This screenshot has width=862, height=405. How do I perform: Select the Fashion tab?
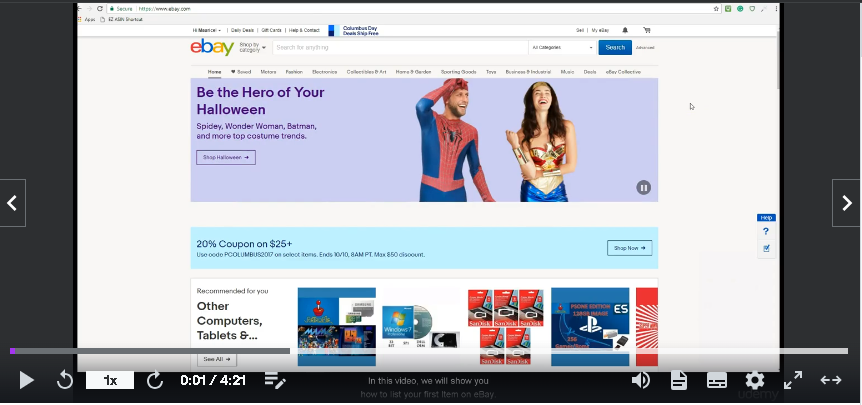pyautogui.click(x=294, y=72)
